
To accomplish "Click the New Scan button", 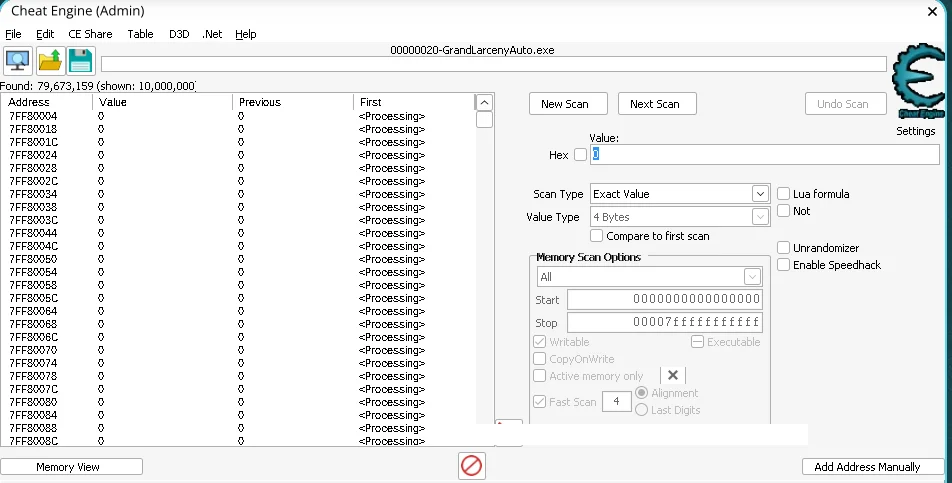I will tap(568, 104).
